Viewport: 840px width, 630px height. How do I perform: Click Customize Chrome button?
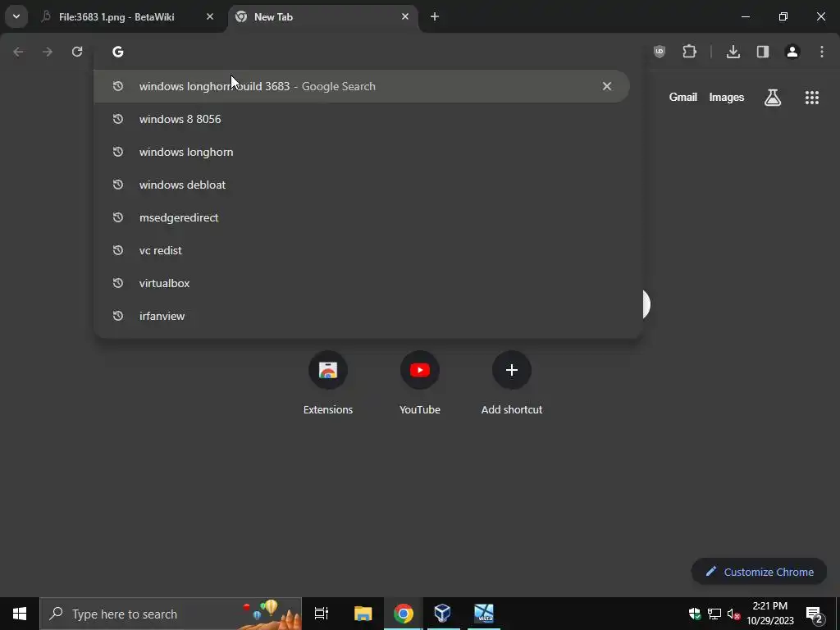click(x=759, y=572)
